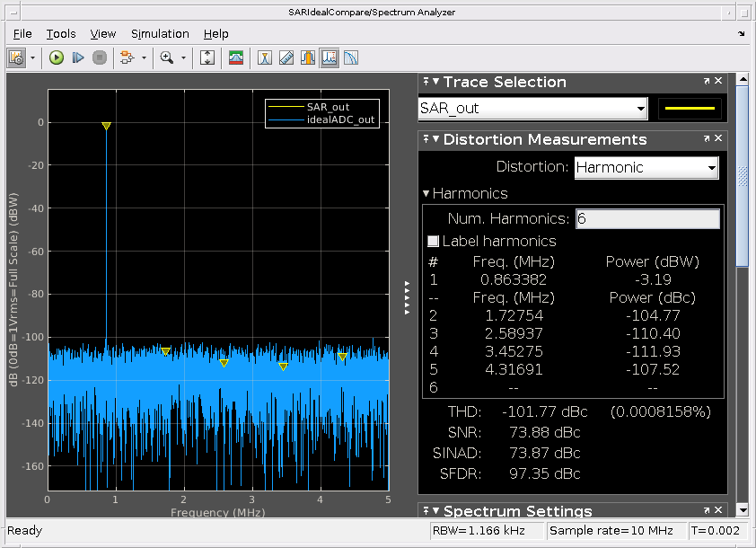Collapse the Trace Selection panel
The image size is (756, 548).
(x=435, y=82)
